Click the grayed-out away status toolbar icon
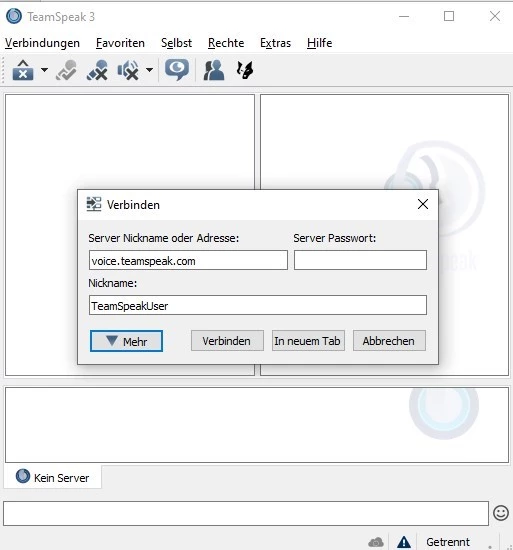The width and height of the screenshot is (513, 550). click(x=66, y=70)
